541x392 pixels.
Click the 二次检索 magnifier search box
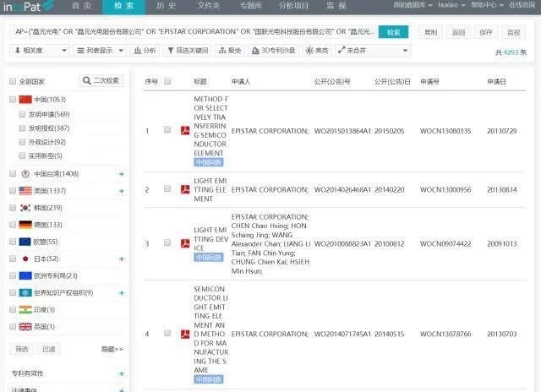point(101,81)
